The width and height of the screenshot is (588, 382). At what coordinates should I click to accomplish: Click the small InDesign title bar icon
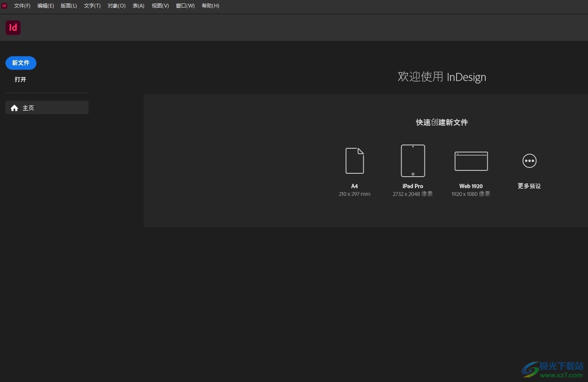(4, 5)
